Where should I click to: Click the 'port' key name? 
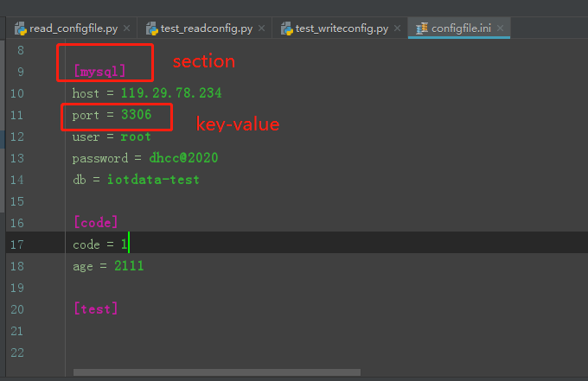86,116
